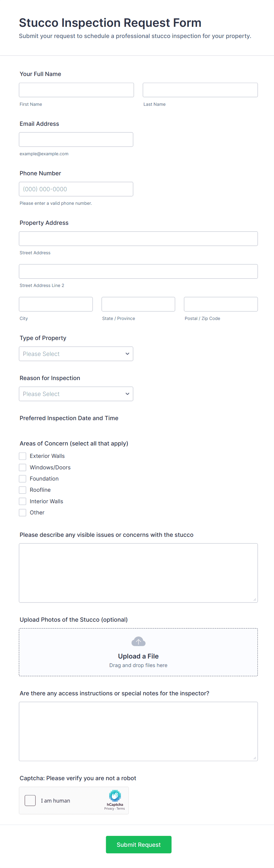
Task: Click the First Name input field
Action: pyautogui.click(x=76, y=90)
